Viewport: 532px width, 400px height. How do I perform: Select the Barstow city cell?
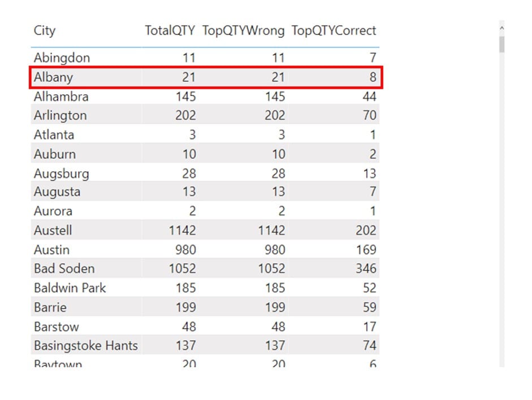click(57, 327)
